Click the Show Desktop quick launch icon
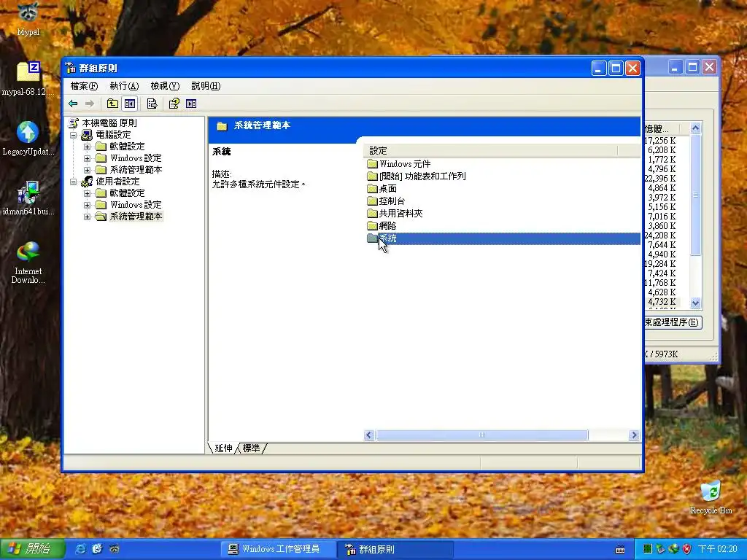This screenshot has height=560, width=747. click(97, 548)
